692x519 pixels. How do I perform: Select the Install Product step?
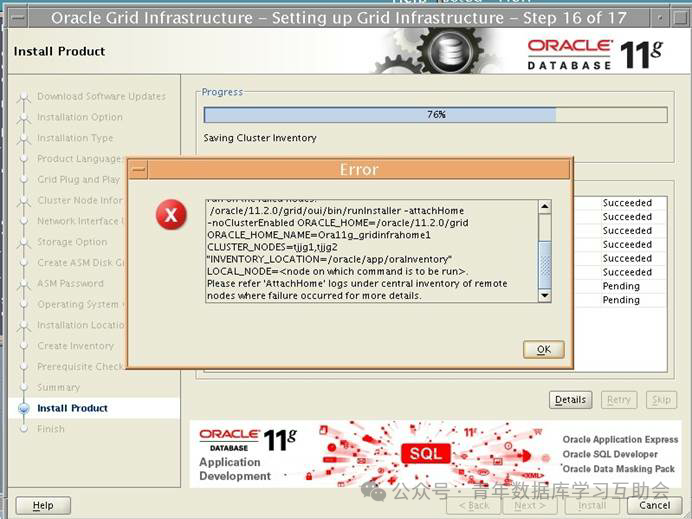(72, 408)
